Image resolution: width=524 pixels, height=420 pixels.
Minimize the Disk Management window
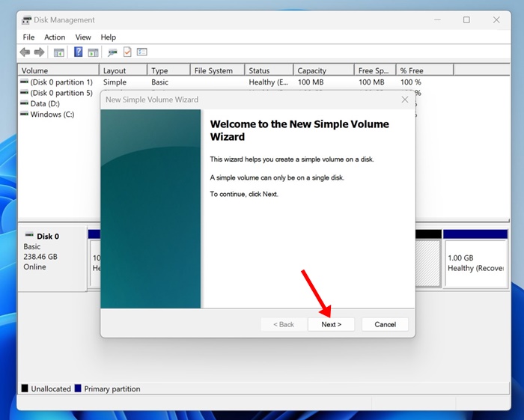coord(437,20)
